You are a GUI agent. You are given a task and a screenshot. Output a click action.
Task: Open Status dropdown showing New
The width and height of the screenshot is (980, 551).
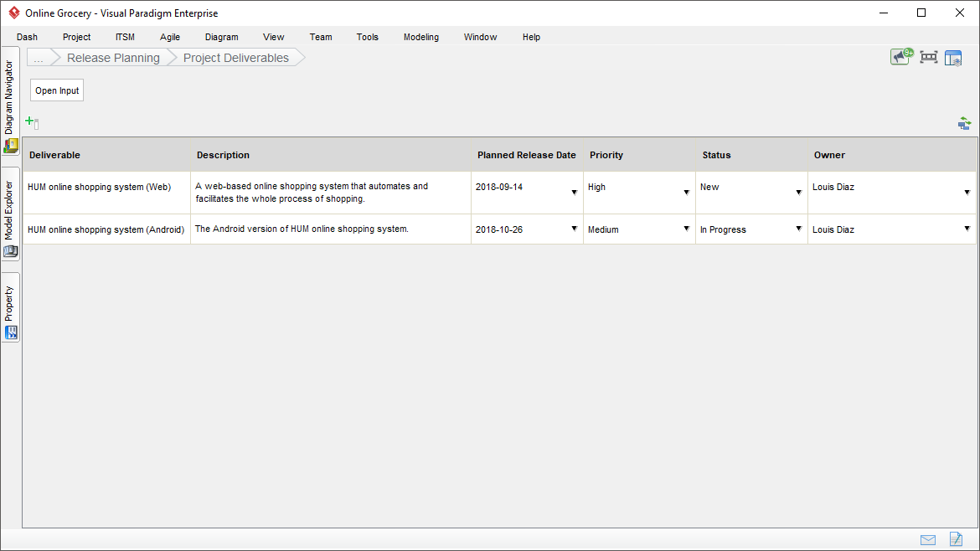tap(799, 193)
